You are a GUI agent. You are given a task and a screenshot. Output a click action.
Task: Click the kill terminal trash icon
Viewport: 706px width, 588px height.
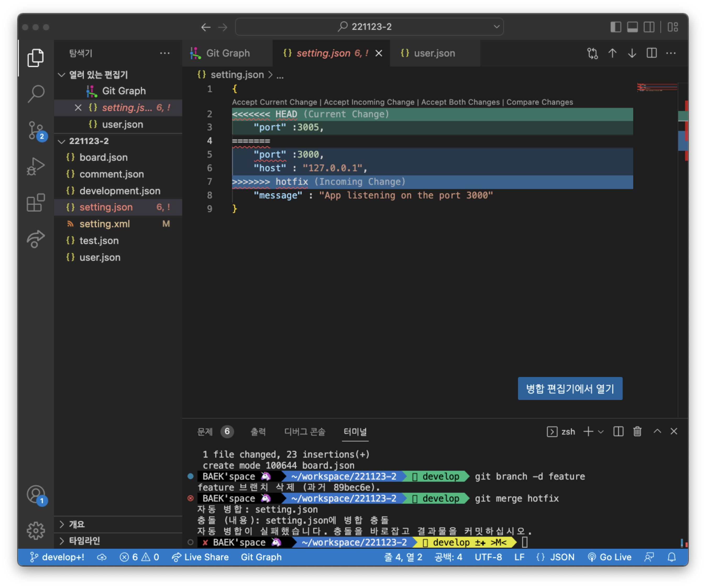point(637,431)
